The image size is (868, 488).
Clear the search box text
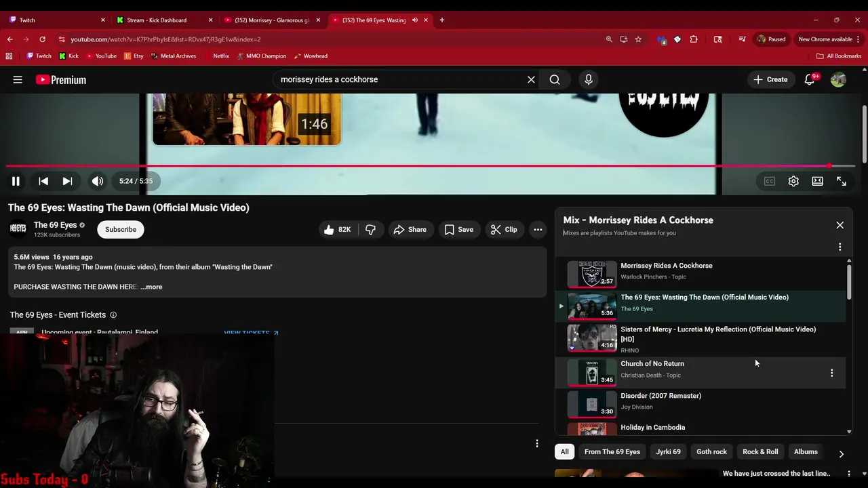coord(531,79)
